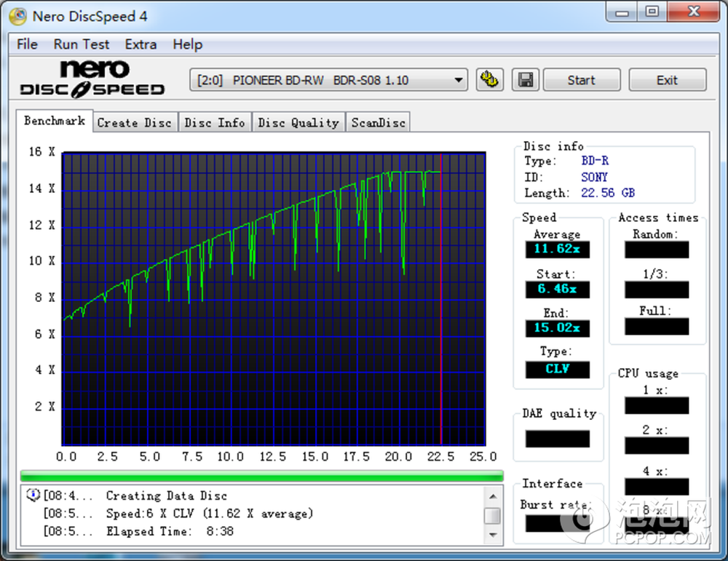Click the Elapsed Time 8:38 log line

click(x=170, y=531)
